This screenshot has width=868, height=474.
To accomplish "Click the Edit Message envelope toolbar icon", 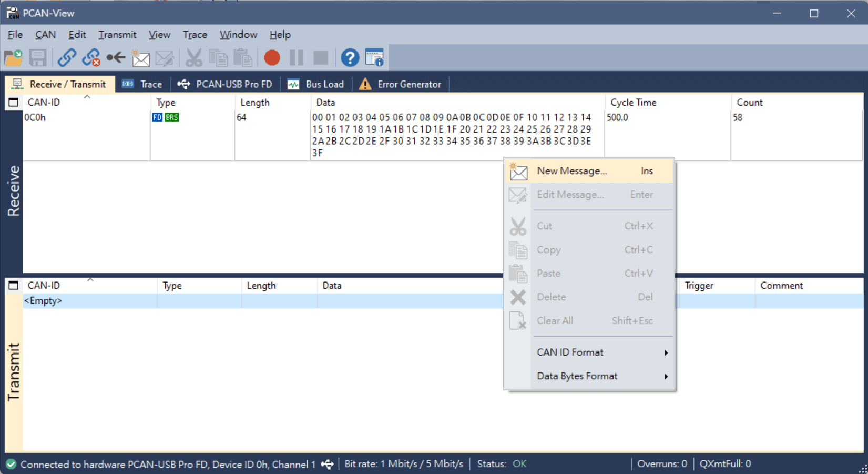I will 165,57.
